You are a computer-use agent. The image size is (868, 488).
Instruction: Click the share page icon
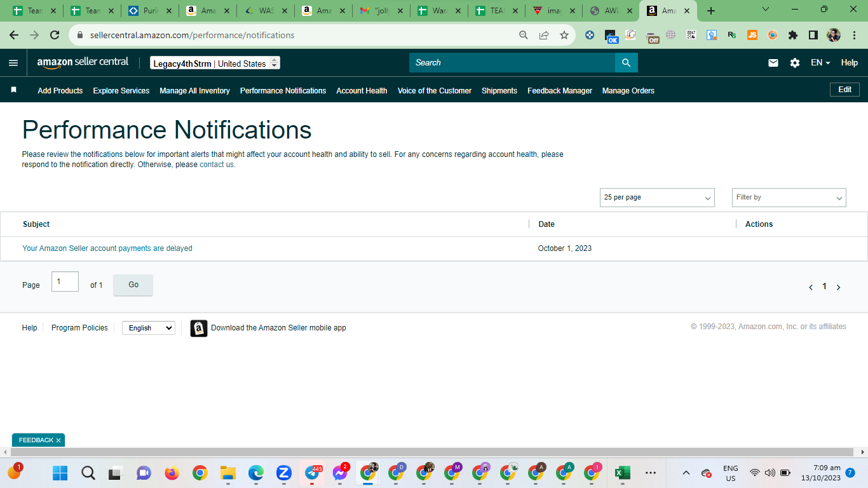(544, 36)
